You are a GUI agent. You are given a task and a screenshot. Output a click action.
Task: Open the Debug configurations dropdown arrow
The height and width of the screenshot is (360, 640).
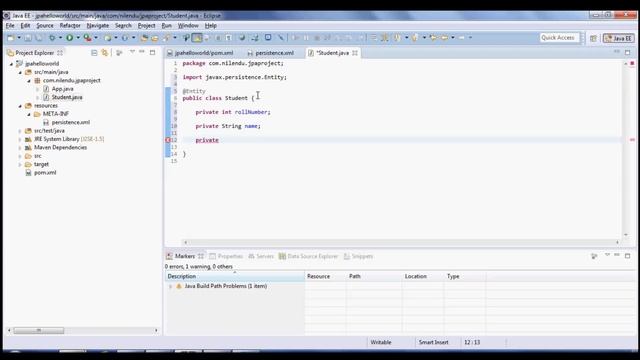click(x=60, y=38)
